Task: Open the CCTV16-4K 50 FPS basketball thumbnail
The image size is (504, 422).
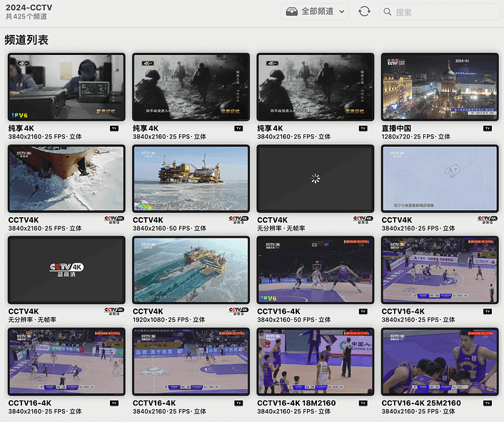Action: click(316, 271)
